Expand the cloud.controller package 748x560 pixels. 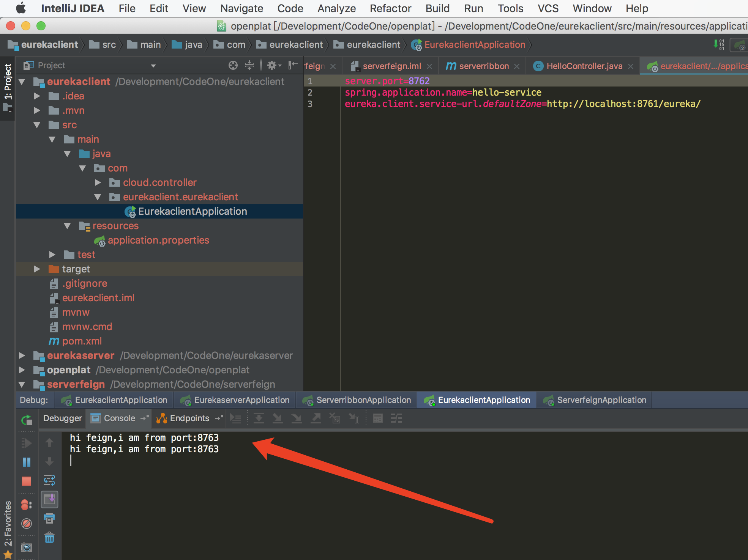pyautogui.click(x=98, y=182)
